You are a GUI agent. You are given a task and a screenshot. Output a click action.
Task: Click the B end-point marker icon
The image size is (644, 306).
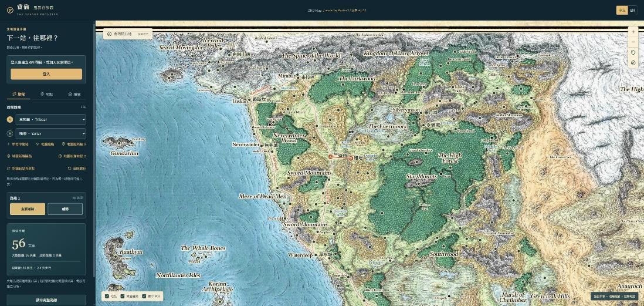tap(10, 134)
